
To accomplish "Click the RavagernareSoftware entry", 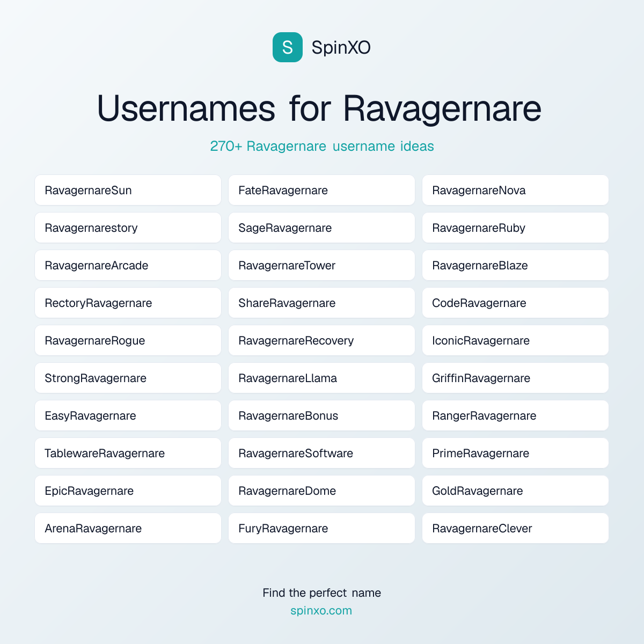I will tap(321, 453).
